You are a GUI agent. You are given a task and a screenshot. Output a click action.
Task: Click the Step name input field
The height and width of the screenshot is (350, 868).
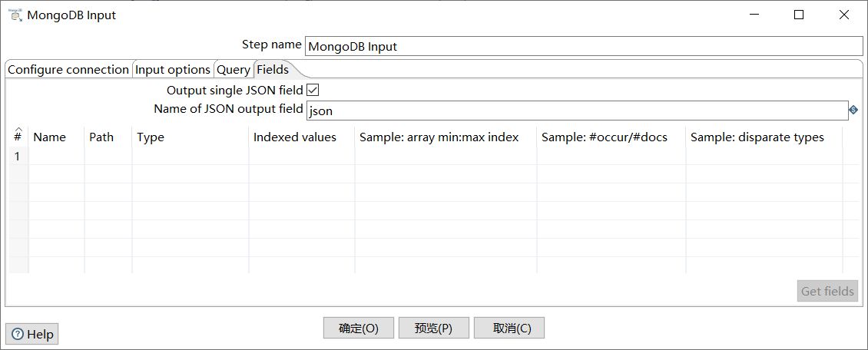tap(584, 47)
